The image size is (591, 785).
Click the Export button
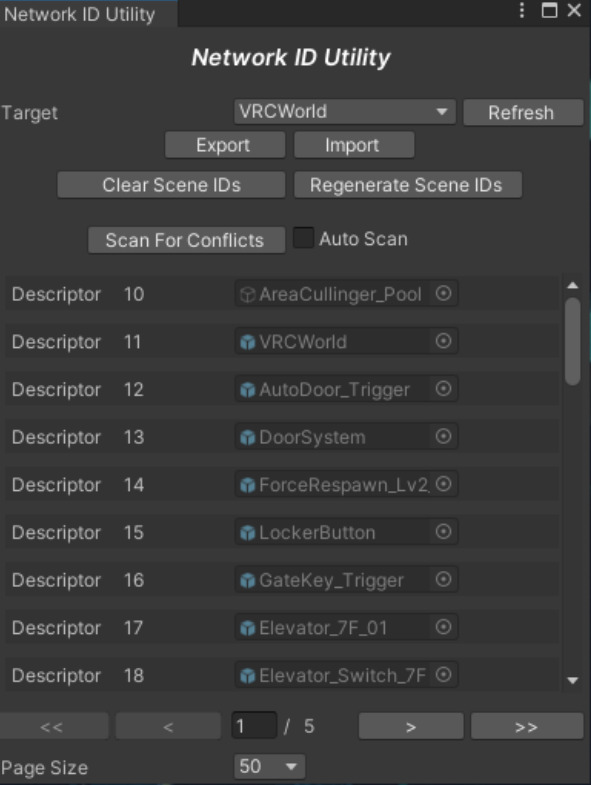[x=225, y=145]
